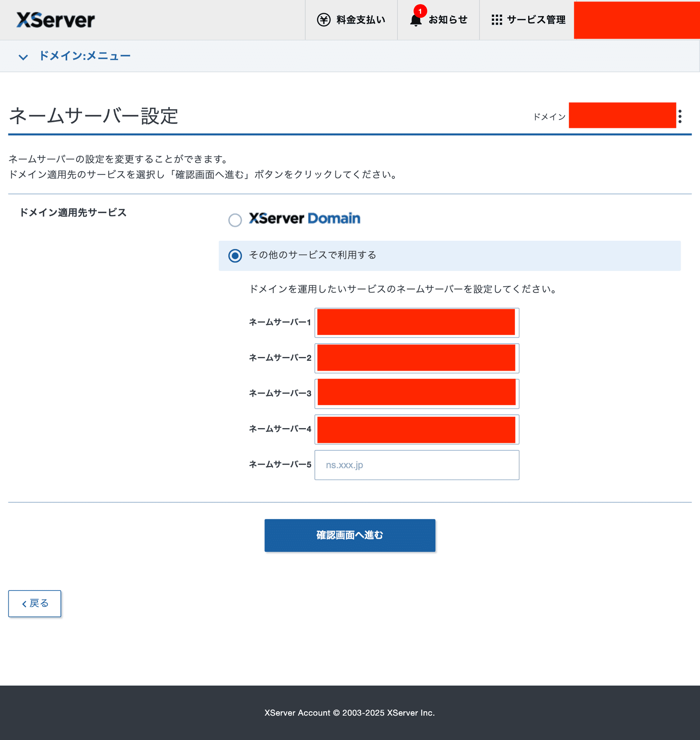Open 料金支払い menu item
This screenshot has height=740, width=700.
(x=351, y=20)
